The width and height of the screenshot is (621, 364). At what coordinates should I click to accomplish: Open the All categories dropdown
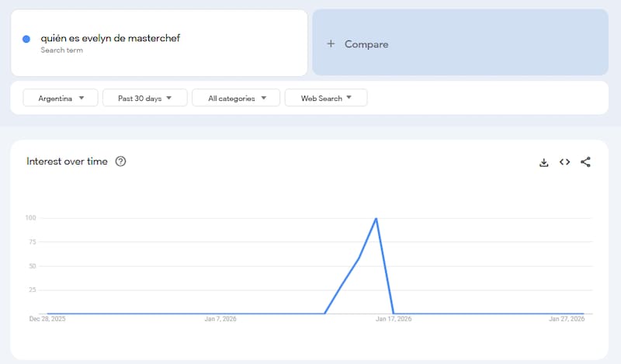(237, 98)
